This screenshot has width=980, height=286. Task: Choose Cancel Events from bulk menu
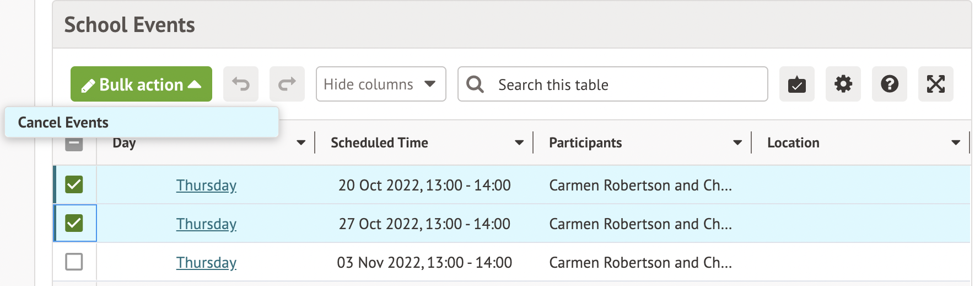coord(63,123)
